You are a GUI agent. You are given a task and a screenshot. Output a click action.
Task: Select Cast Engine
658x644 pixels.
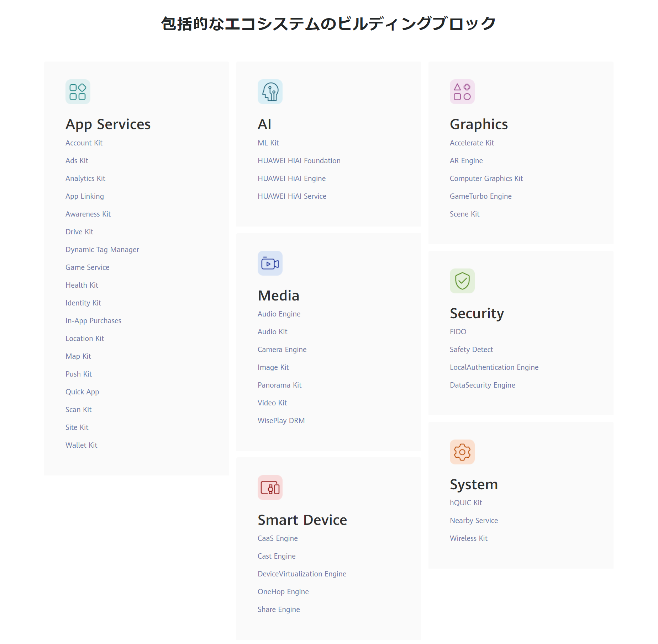click(x=277, y=556)
